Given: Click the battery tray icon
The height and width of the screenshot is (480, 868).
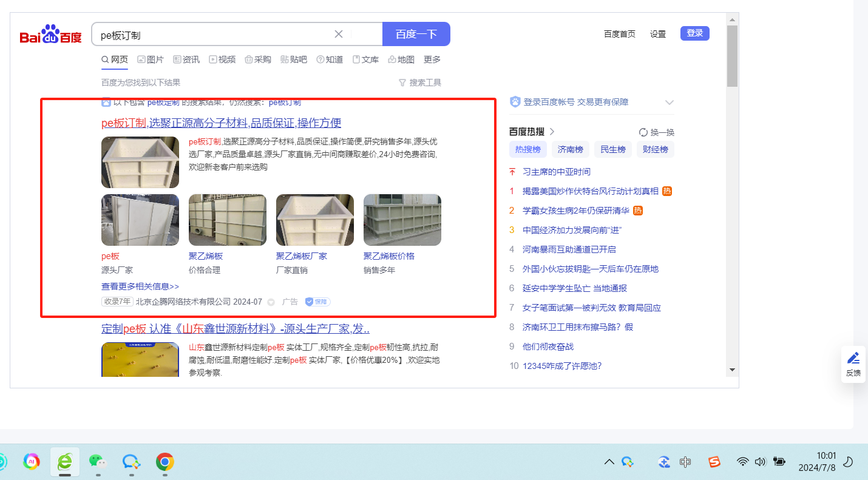Looking at the screenshot, I should click(x=779, y=462).
